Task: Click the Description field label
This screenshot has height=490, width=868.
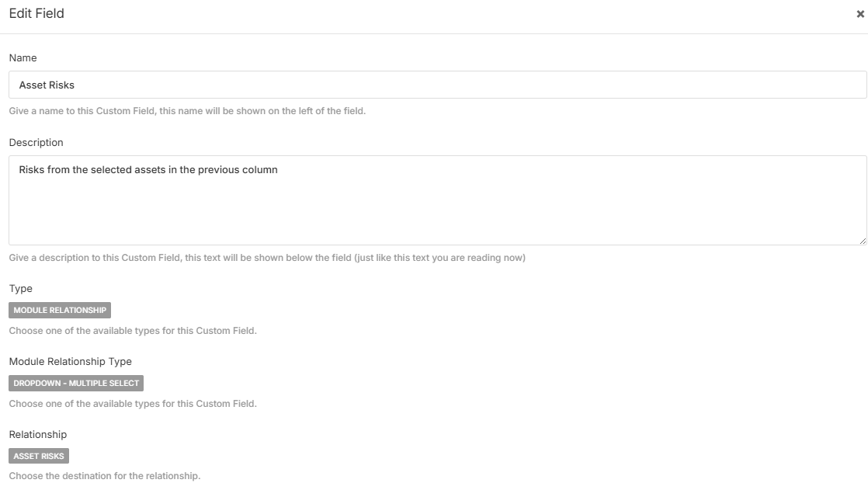Action: point(36,143)
